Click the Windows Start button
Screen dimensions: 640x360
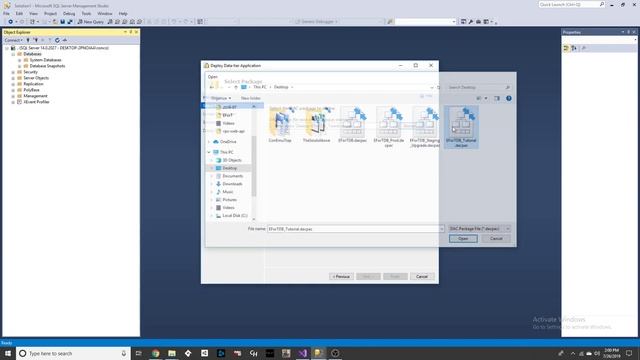click(8, 353)
